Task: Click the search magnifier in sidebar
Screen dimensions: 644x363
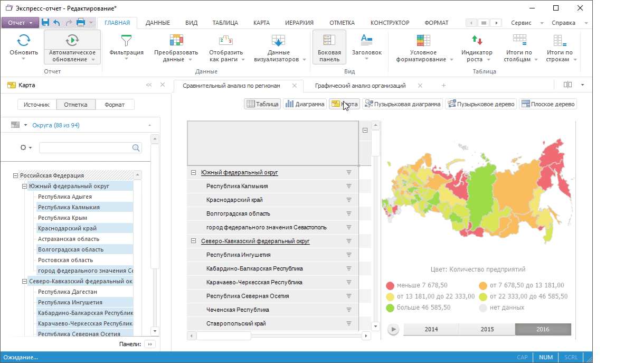Action: [136, 148]
